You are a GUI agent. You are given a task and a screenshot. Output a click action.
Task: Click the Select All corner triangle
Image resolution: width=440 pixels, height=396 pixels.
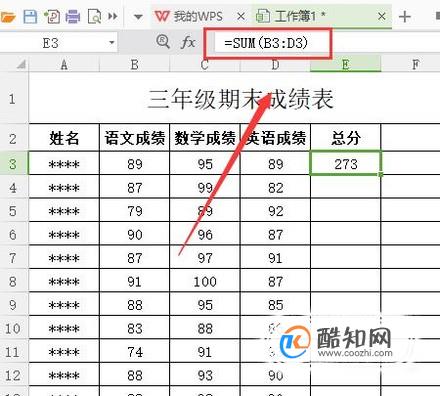coord(21,64)
